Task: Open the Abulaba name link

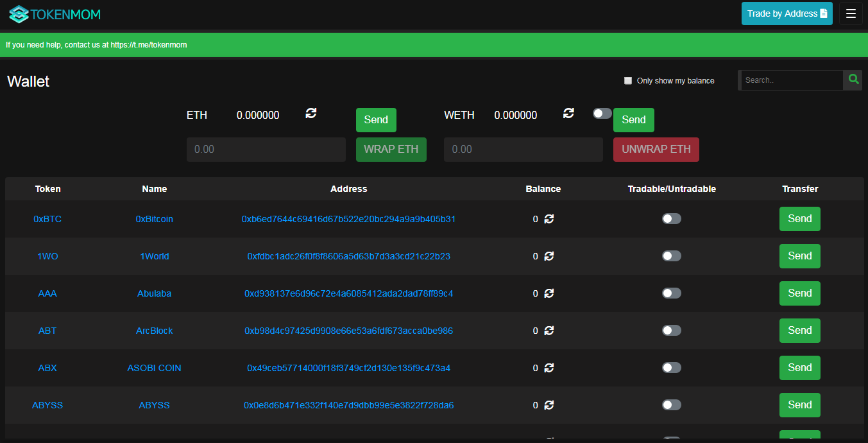Action: point(155,293)
